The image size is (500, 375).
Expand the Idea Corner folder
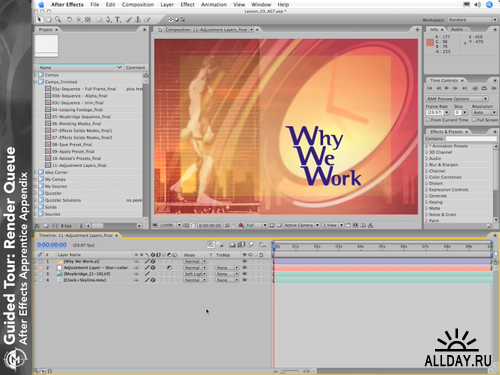coord(35,172)
